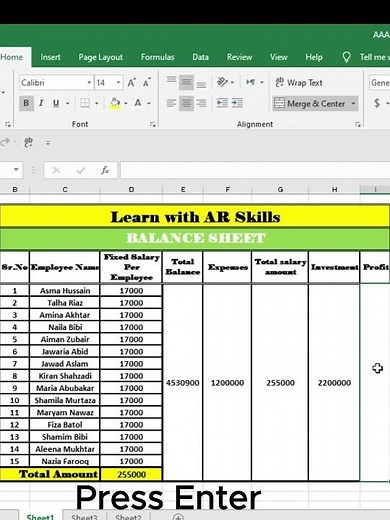This screenshot has height=520, width=390.
Task: Align text right in the cell
Action: tap(201, 103)
